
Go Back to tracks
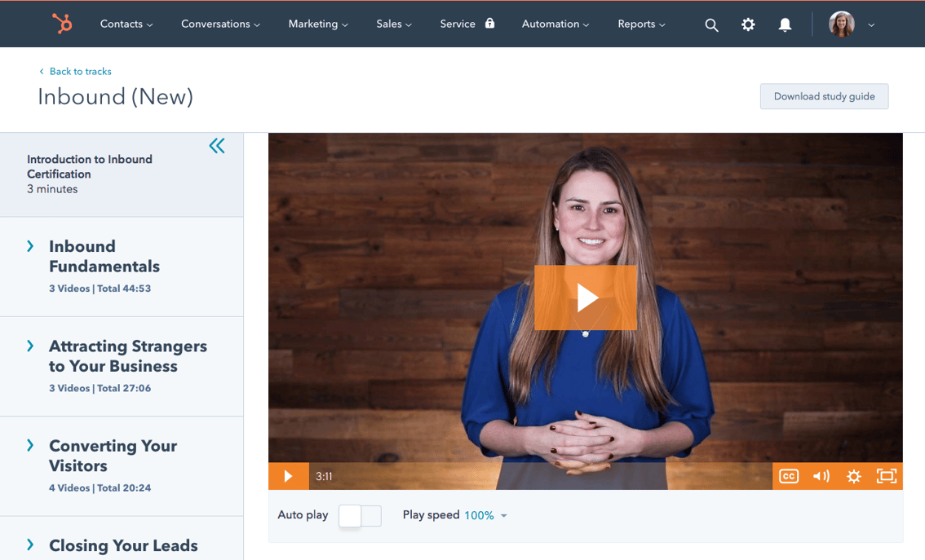pyautogui.click(x=75, y=71)
